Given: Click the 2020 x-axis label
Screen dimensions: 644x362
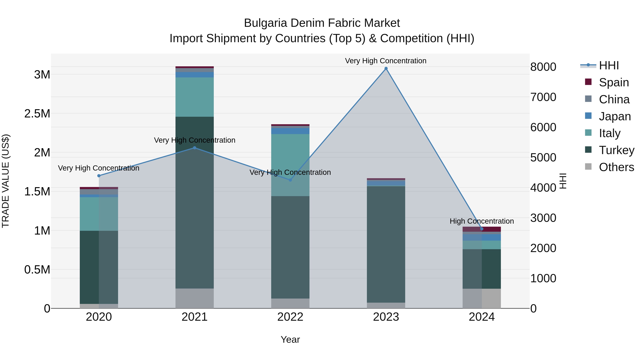Looking at the screenshot, I should [99, 317].
